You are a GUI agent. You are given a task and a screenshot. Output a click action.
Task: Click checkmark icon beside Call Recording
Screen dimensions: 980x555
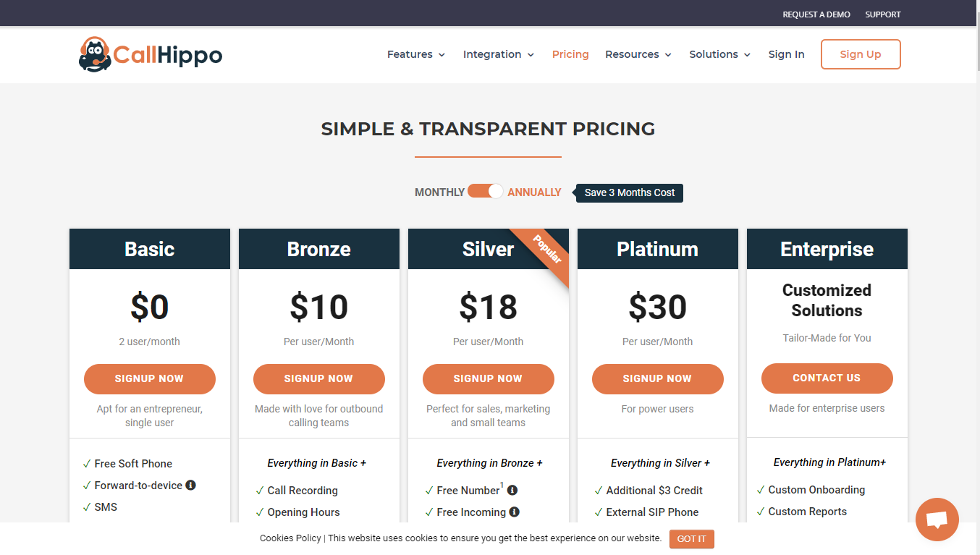[259, 491]
